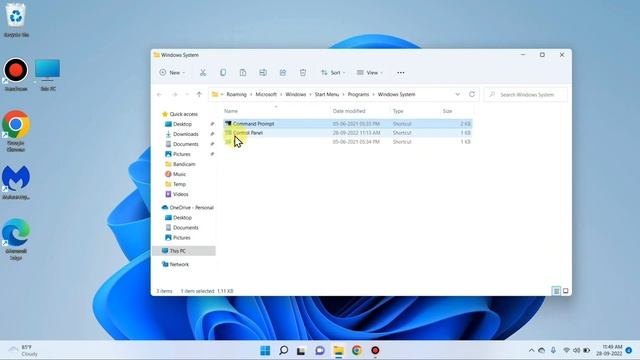This screenshot has height=360, width=640.
Task: Select the Recycle Bin desktop icon
Action: pos(16,20)
